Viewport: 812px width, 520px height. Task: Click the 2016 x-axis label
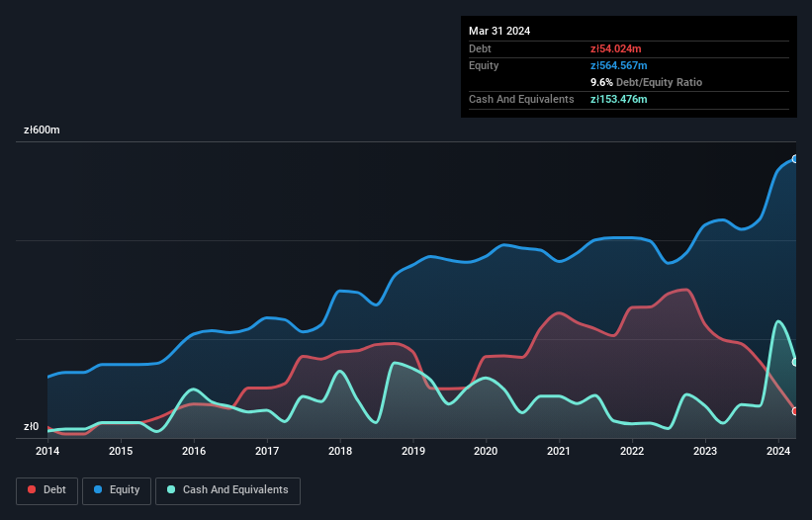[x=194, y=451]
